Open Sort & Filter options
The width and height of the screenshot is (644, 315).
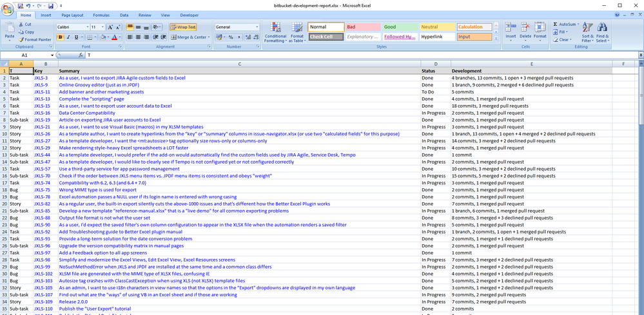[588, 32]
